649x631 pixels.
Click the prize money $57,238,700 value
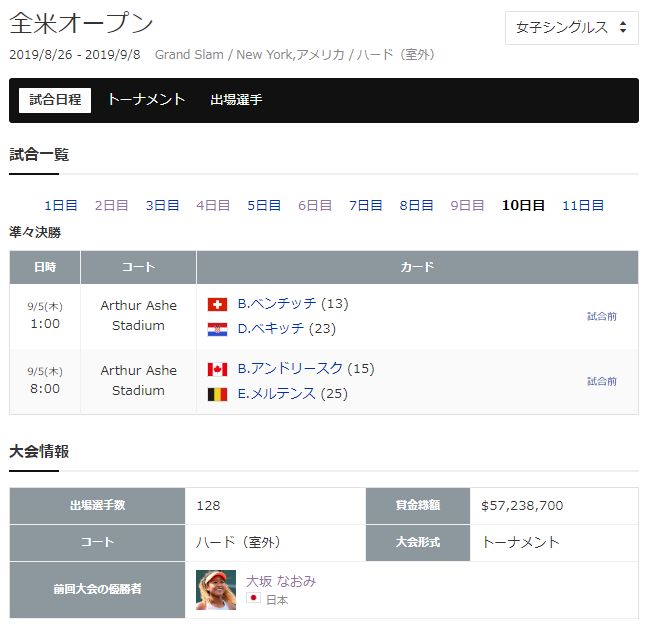point(522,506)
